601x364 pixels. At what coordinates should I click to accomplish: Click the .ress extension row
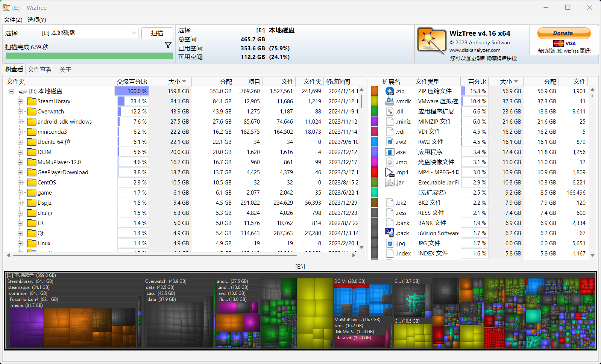[x=479, y=213]
